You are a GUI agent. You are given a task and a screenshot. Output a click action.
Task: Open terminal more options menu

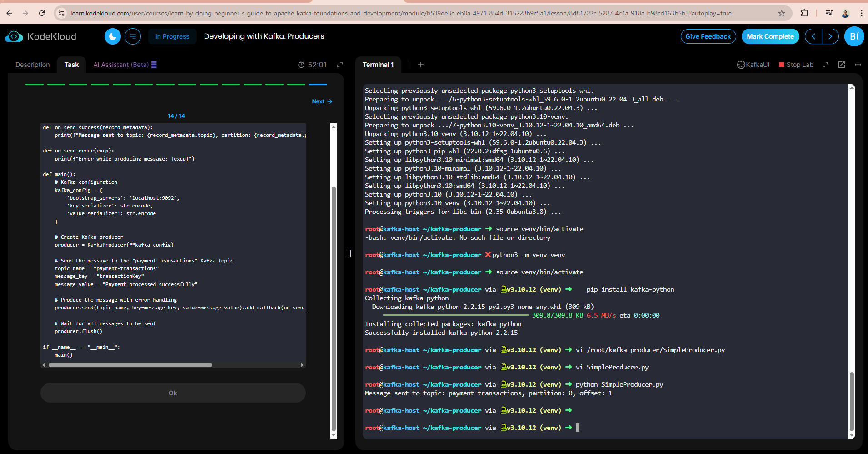[x=858, y=65]
